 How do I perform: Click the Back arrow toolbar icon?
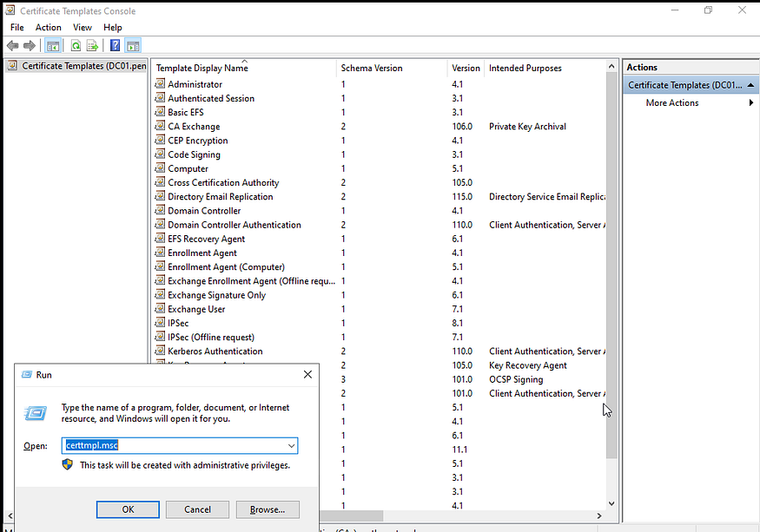click(13, 46)
